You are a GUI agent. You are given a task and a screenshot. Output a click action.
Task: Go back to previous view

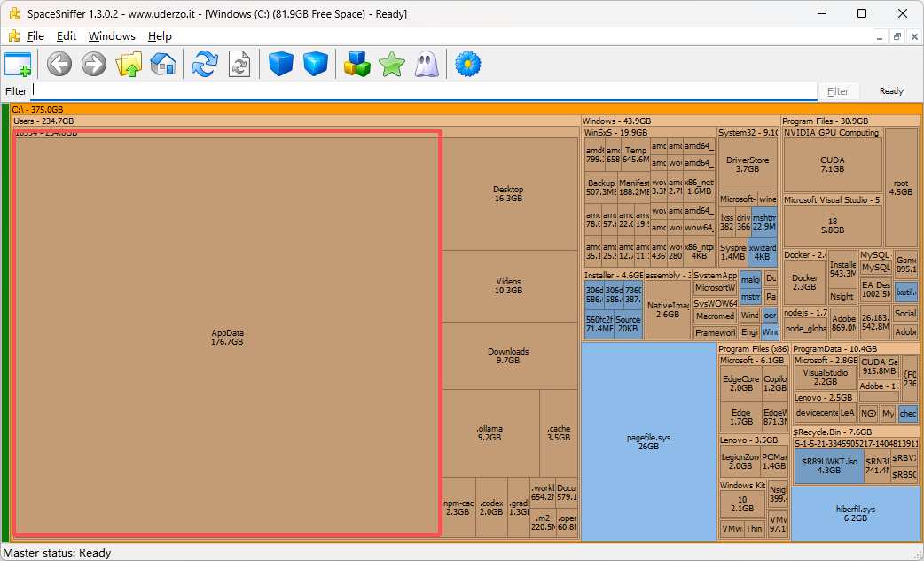(x=59, y=64)
